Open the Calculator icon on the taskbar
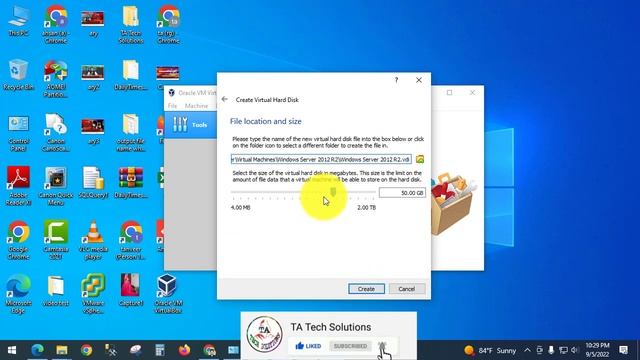Image resolution: width=640 pixels, height=360 pixels. (160, 350)
